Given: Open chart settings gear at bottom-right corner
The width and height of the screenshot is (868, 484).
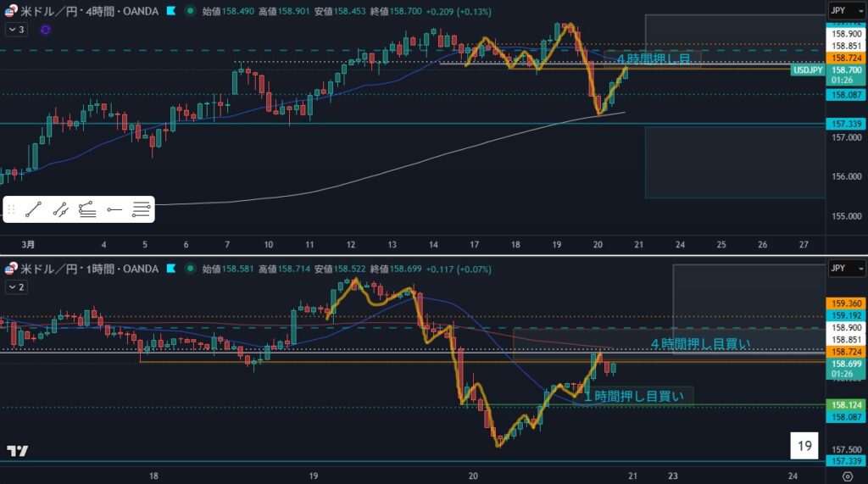Looking at the screenshot, I should 847,476.
